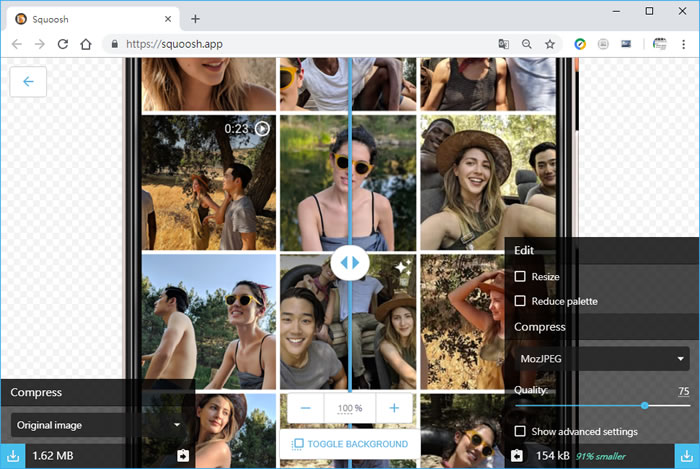Click the zoom out minus button

pos(305,408)
